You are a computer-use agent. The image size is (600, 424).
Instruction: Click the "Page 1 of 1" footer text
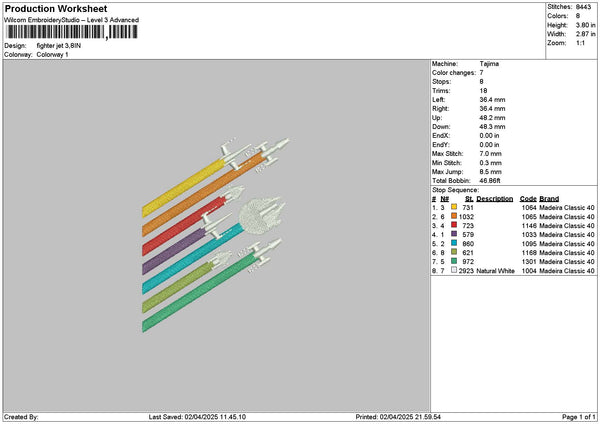[x=579, y=417]
